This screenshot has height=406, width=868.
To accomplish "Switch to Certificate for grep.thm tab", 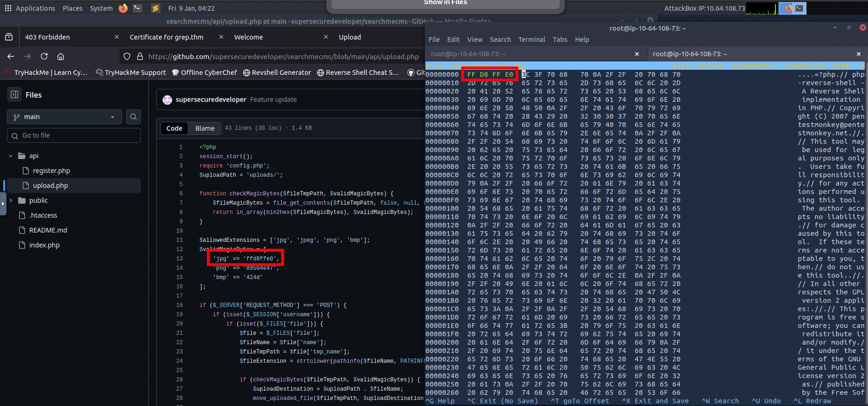I will (166, 37).
